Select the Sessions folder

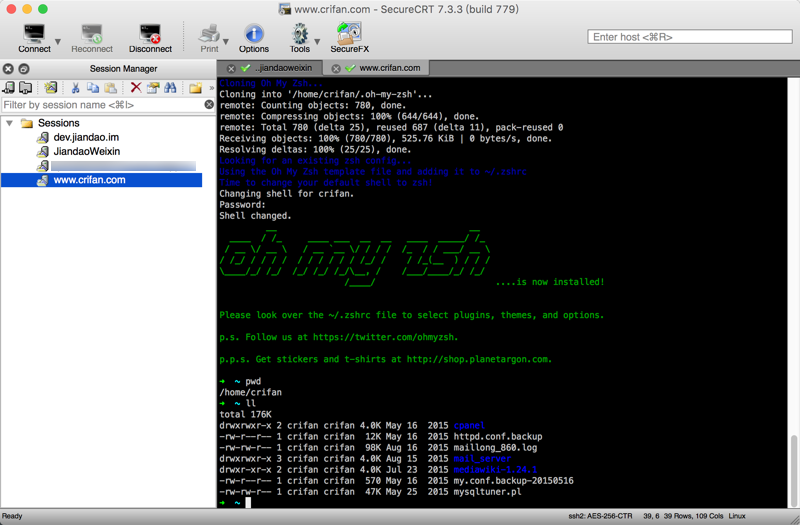(58, 123)
